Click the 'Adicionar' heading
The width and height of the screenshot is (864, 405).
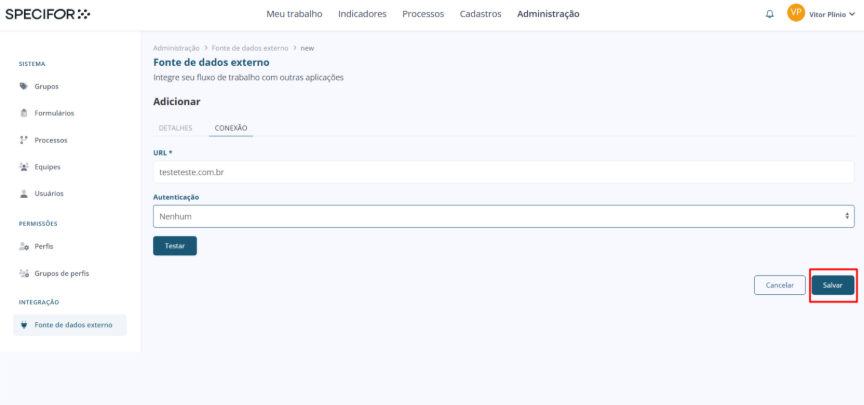(x=177, y=101)
